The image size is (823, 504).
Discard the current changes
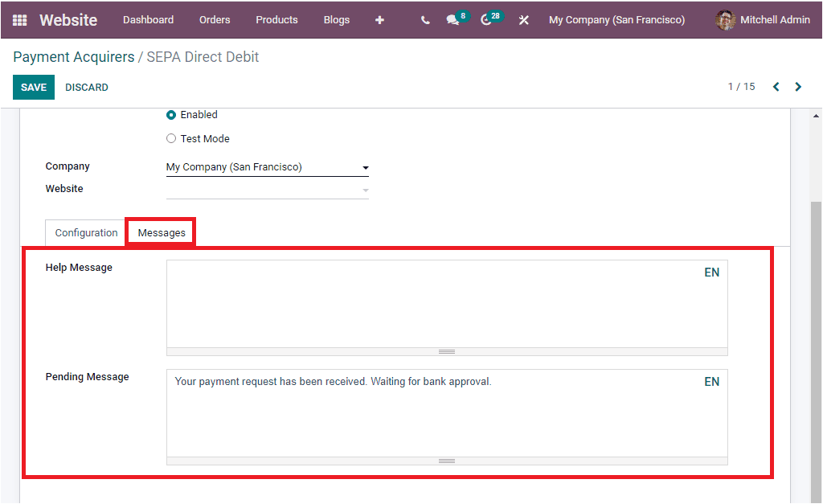(x=86, y=87)
